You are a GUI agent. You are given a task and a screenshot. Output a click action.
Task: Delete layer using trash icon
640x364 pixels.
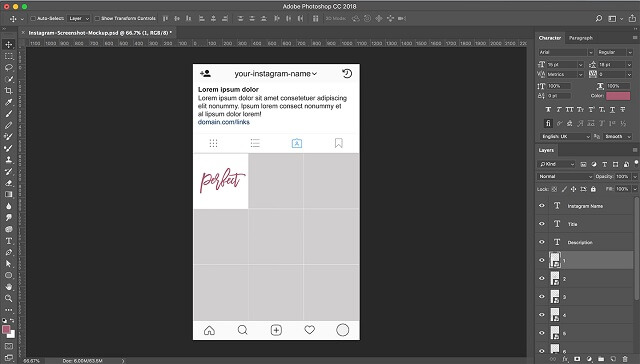pos(625,359)
